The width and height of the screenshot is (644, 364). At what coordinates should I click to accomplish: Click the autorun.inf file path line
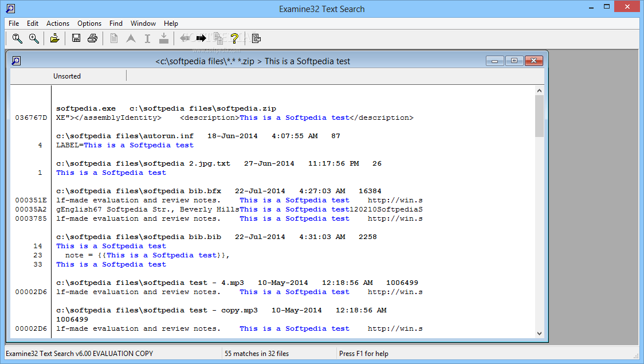point(198,136)
